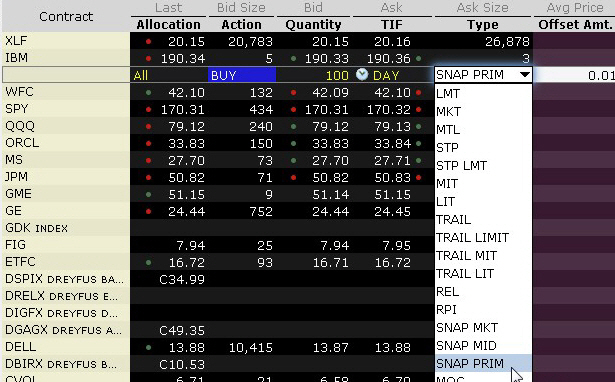Image resolution: width=615 pixels, height=382 pixels.
Task: Click the Type column header
Action: pos(483,24)
